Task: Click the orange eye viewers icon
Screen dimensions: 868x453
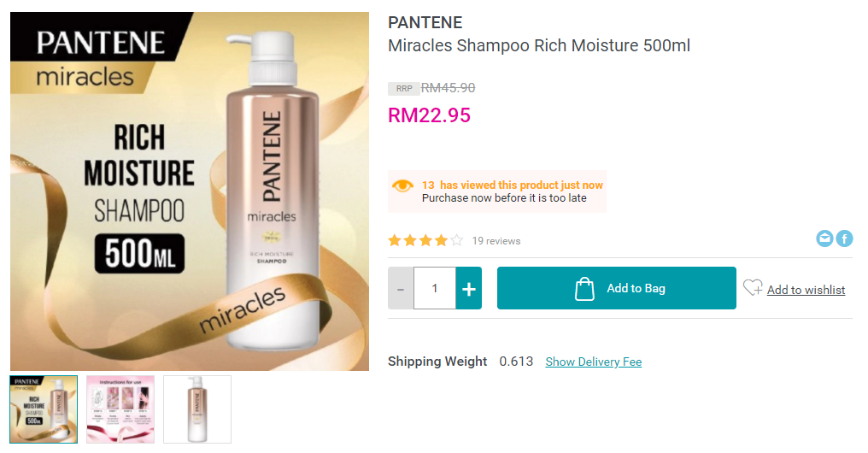Action: (x=402, y=185)
